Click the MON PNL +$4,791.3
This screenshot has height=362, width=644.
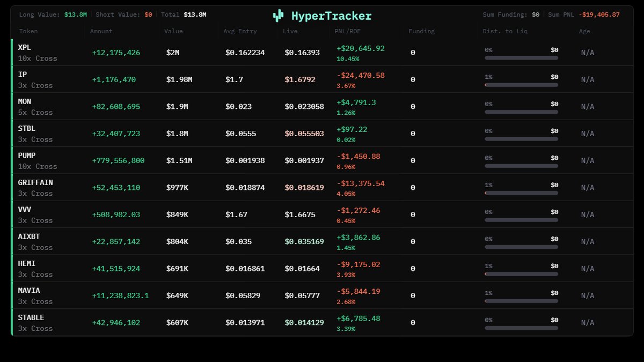356,102
